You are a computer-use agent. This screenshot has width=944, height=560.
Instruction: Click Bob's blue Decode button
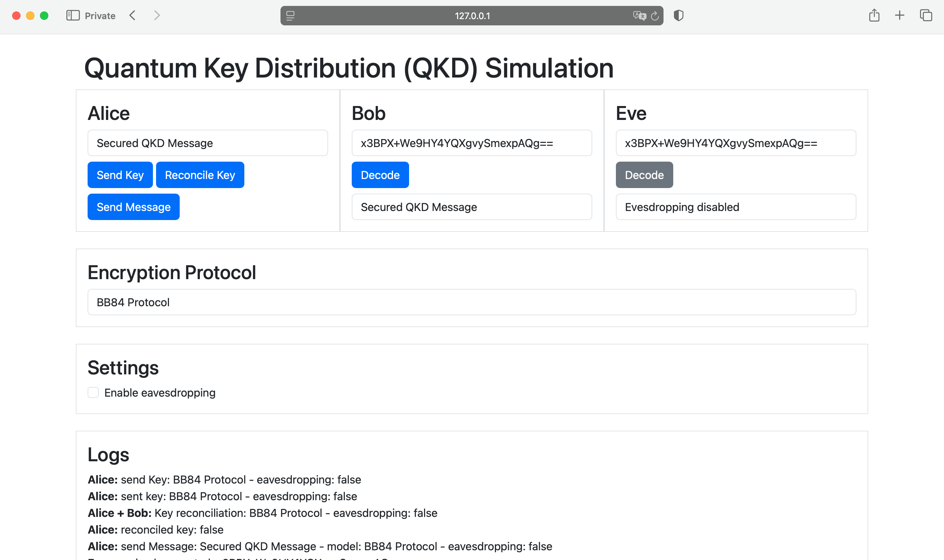coord(380,175)
